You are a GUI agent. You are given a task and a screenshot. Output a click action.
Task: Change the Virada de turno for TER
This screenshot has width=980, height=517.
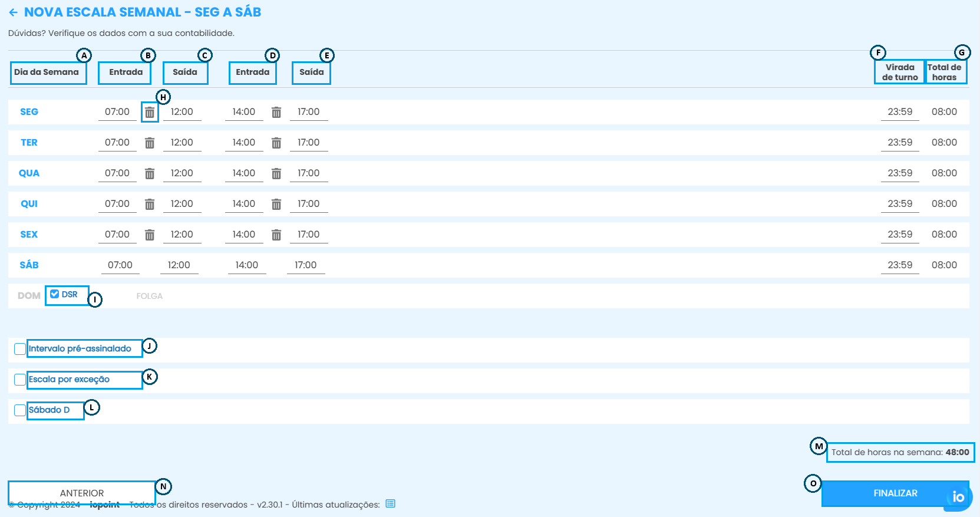[899, 143]
